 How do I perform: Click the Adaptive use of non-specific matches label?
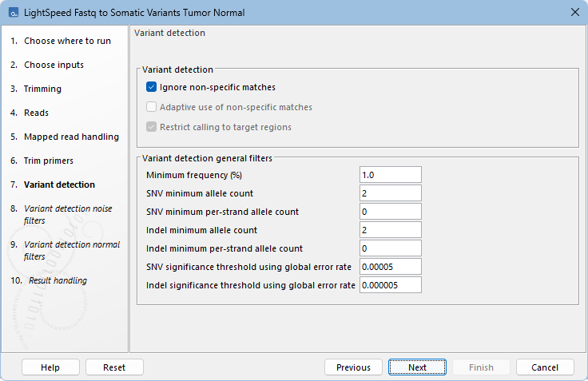pyautogui.click(x=236, y=107)
